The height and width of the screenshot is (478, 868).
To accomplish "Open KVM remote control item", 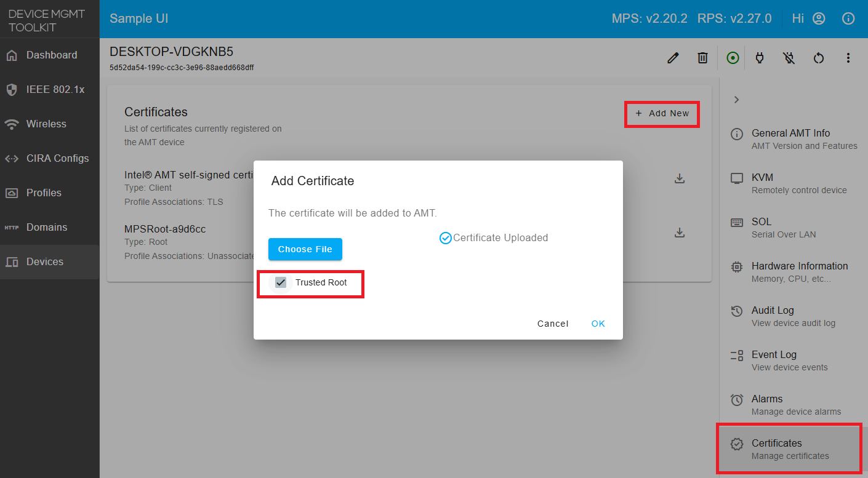I will pos(794,183).
